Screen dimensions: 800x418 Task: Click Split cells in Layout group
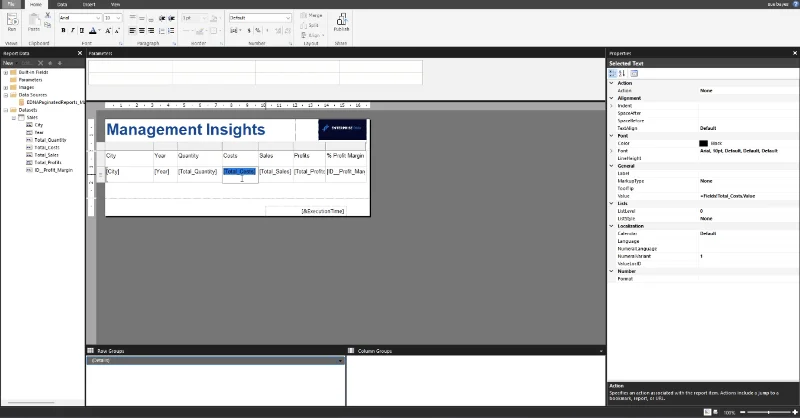pos(310,25)
